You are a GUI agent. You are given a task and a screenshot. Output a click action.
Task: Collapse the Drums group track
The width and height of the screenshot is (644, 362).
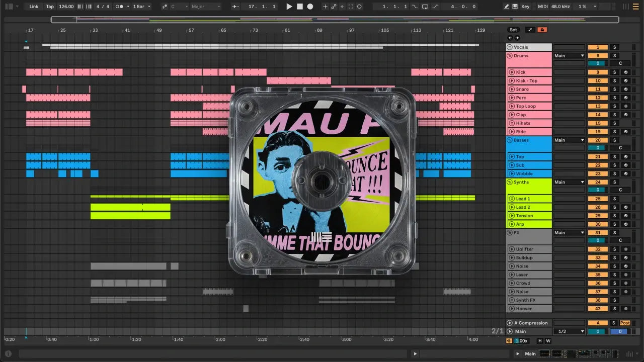click(x=510, y=56)
